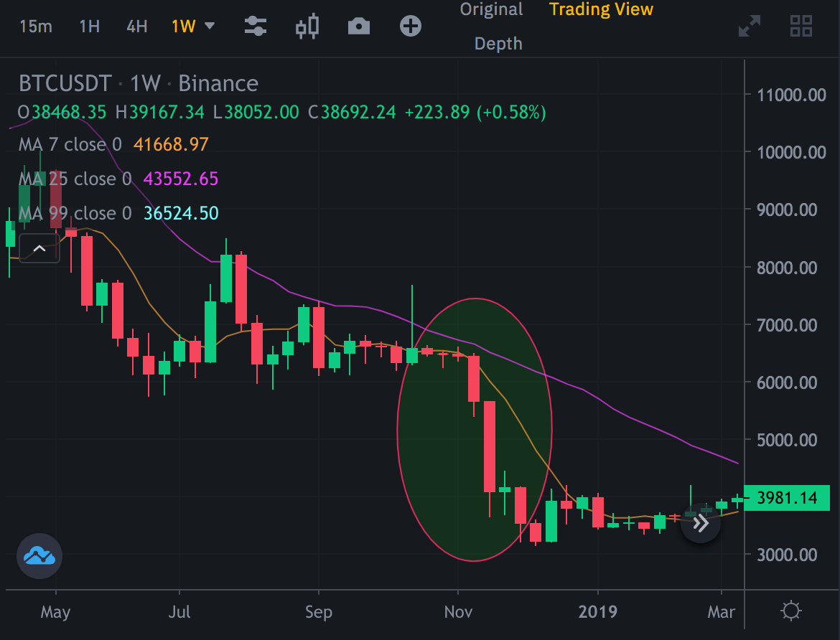Click the 9000.00 price axis label

(787, 210)
